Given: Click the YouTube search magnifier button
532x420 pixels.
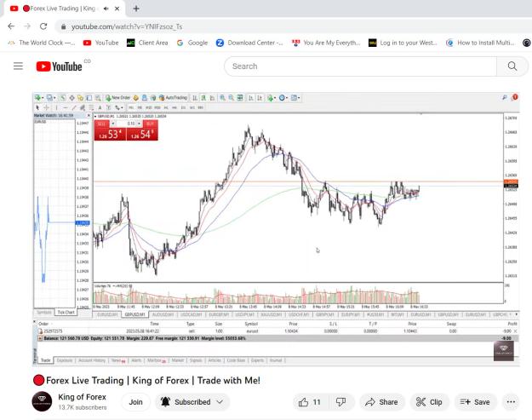Looking at the screenshot, I should pos(512,66).
